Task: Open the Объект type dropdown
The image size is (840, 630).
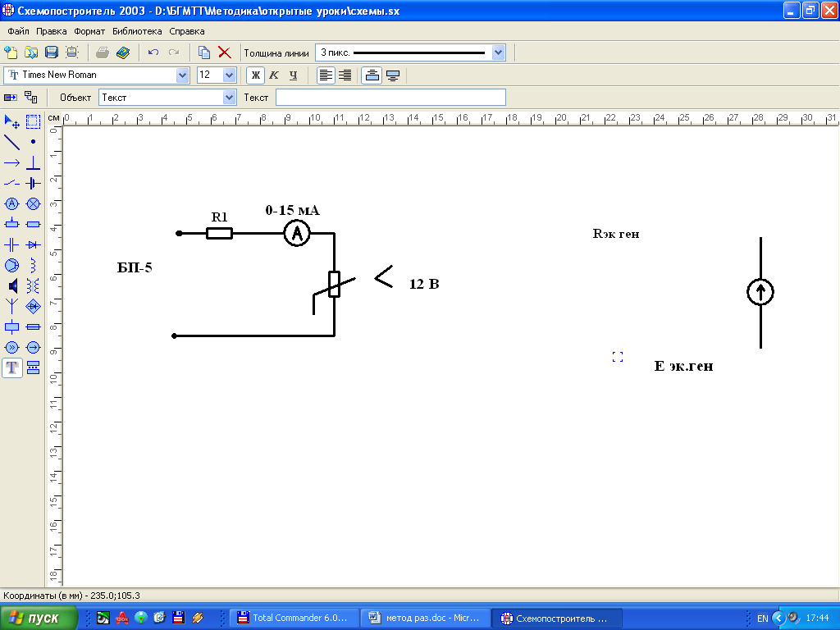Action: [x=230, y=98]
